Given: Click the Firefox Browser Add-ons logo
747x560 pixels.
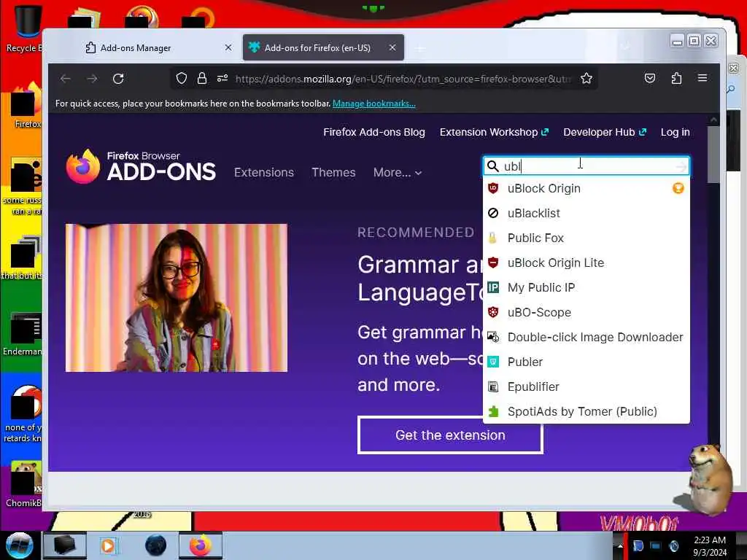Looking at the screenshot, I should 141,167.
